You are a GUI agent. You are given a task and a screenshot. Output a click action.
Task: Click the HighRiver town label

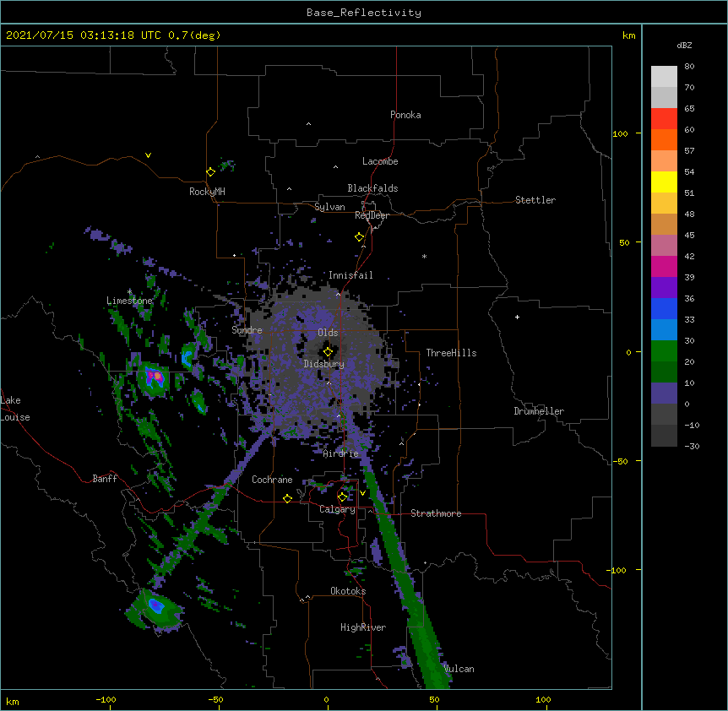[x=363, y=627]
